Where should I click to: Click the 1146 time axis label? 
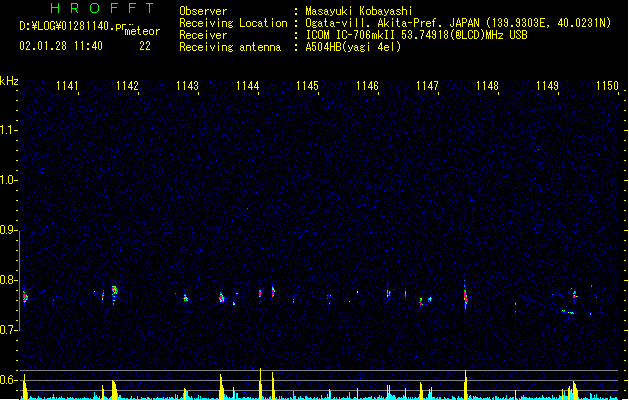367,86
